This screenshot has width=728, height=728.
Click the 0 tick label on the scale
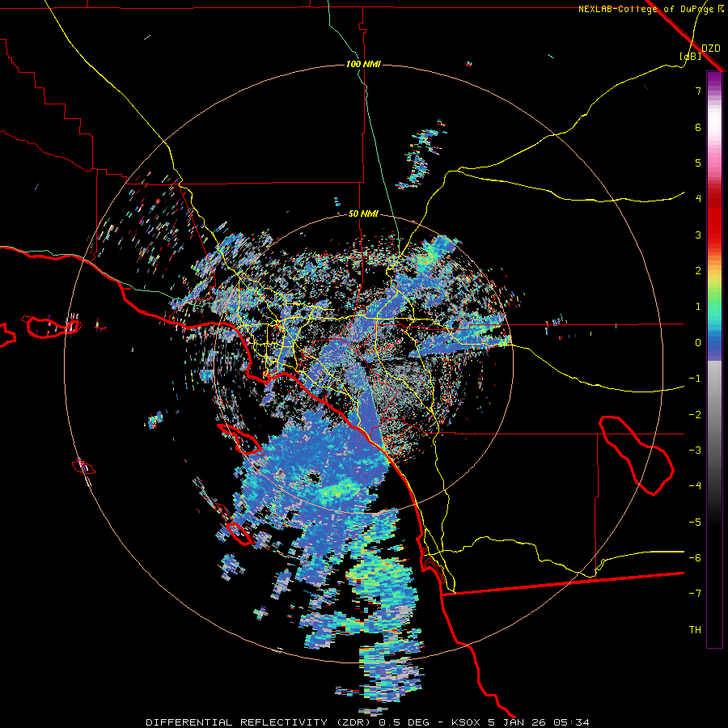698,342
